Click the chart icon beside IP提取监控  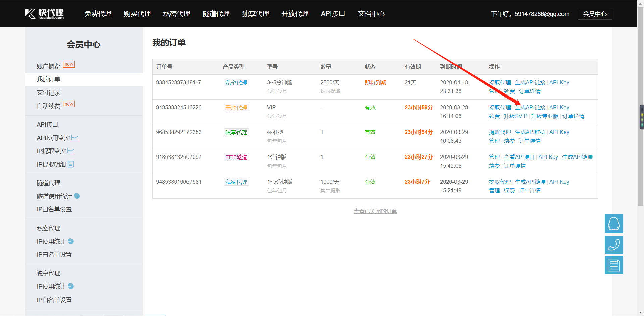tap(71, 150)
